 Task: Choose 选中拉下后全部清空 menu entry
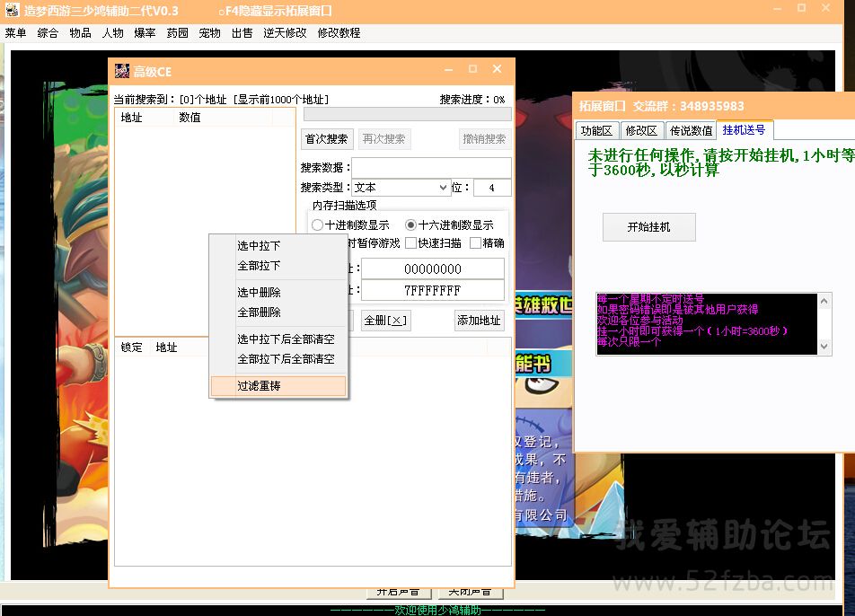pos(278,339)
